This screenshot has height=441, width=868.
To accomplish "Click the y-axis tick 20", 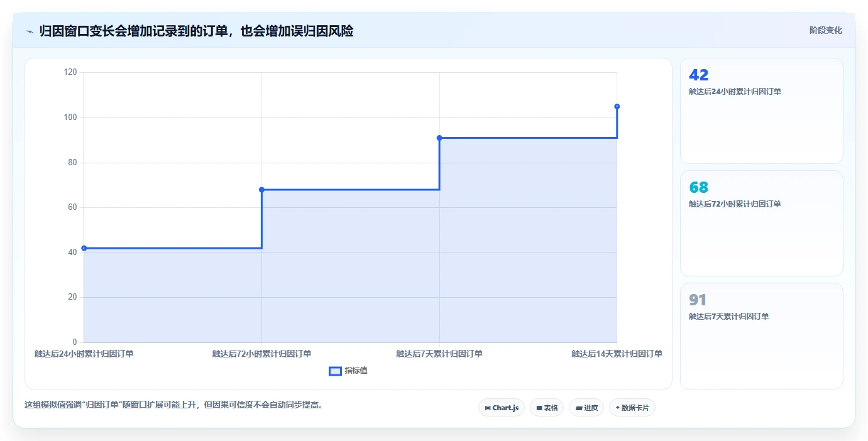I will [72, 297].
